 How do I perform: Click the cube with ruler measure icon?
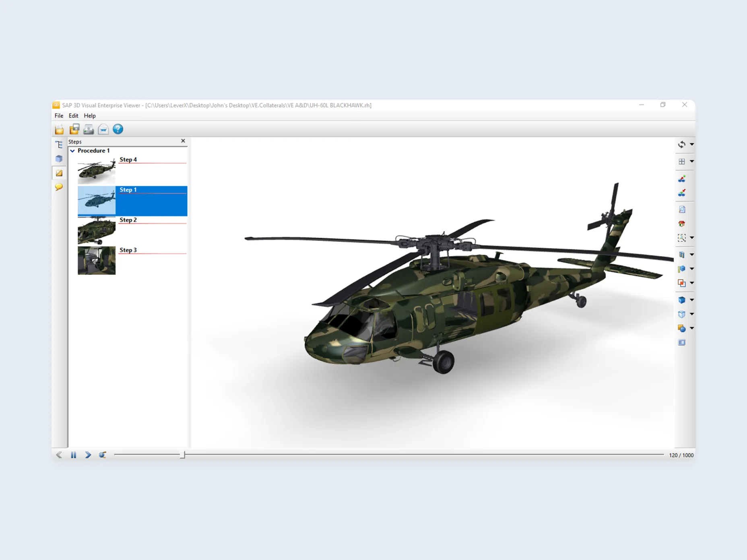point(682,269)
